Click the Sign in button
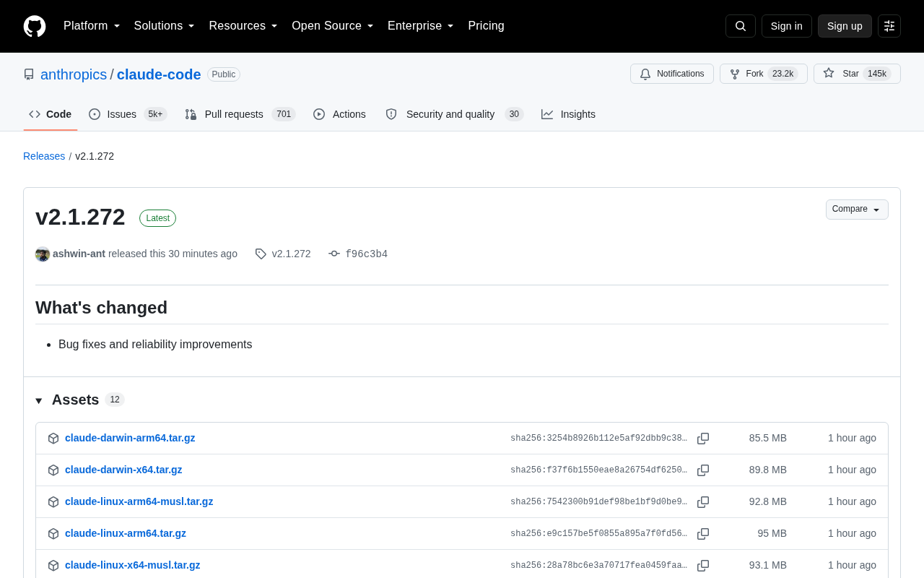 tap(787, 26)
